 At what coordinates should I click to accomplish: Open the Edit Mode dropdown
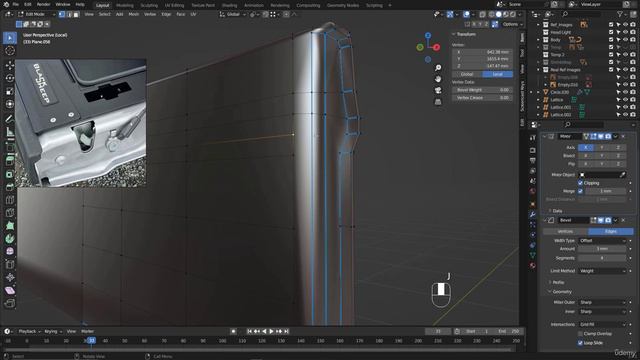click(x=37, y=14)
